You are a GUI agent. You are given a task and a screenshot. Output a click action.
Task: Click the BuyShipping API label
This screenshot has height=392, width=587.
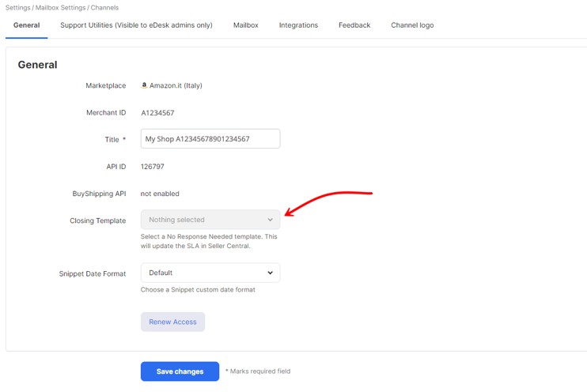99,194
